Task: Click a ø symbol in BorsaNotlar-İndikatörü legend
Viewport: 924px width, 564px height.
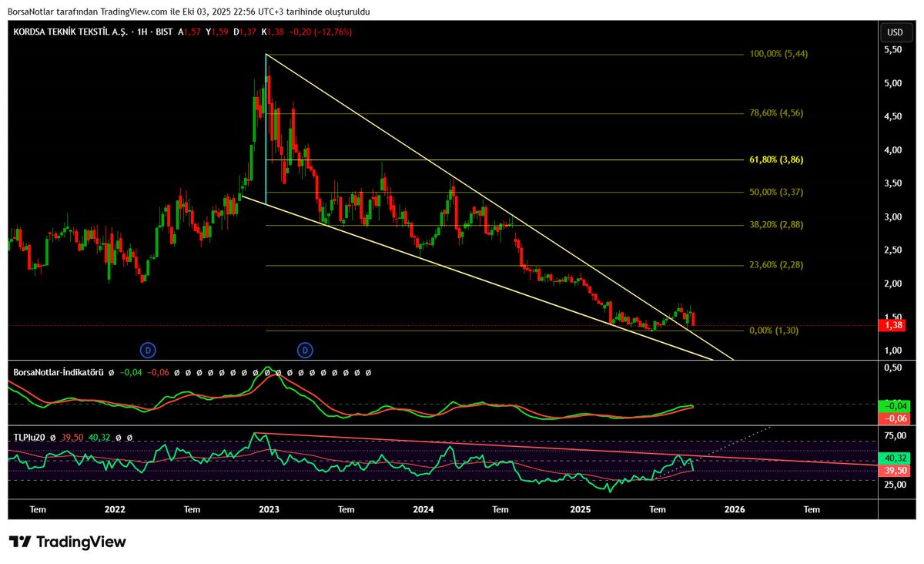Action: click(111, 374)
